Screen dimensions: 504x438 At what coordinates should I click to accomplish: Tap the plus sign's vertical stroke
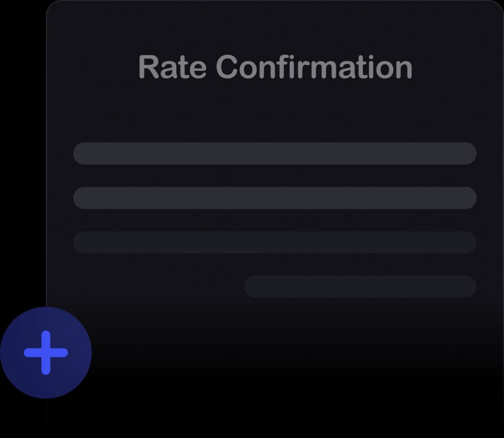coord(46,353)
